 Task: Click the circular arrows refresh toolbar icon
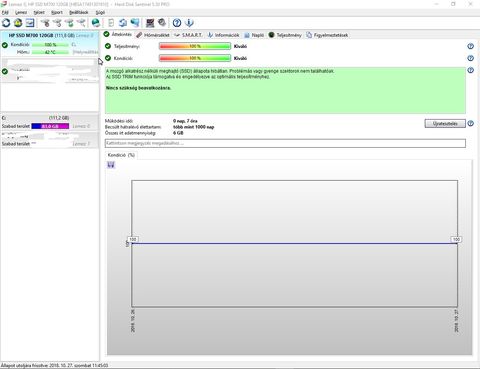pyautogui.click(x=6, y=23)
